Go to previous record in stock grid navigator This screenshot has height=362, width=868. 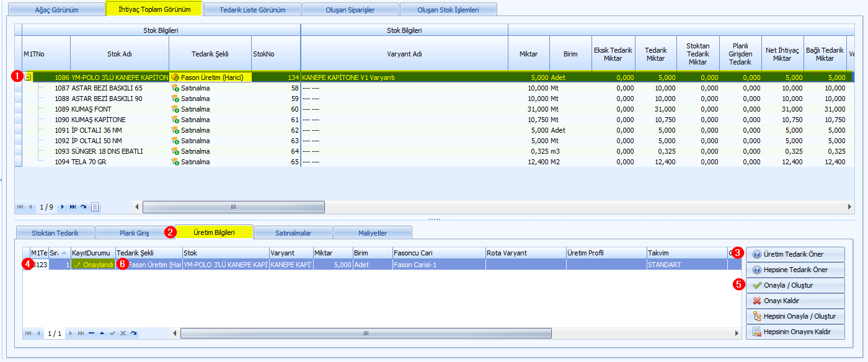pyautogui.click(x=31, y=206)
